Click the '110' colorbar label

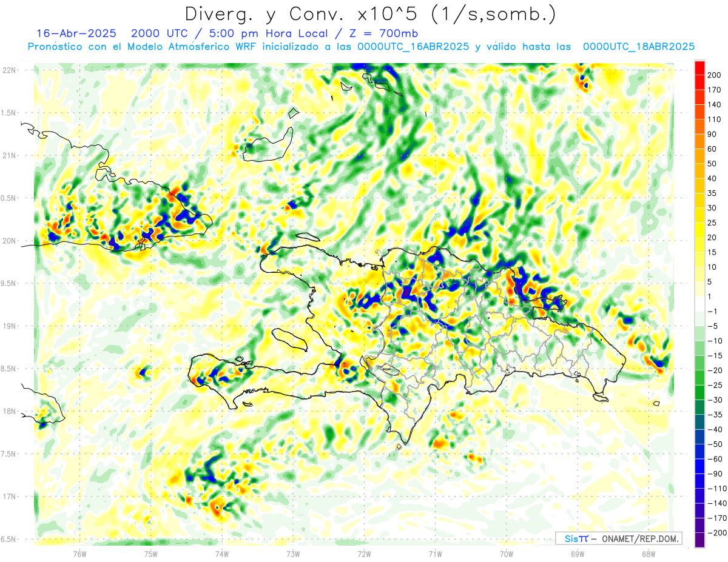click(715, 119)
